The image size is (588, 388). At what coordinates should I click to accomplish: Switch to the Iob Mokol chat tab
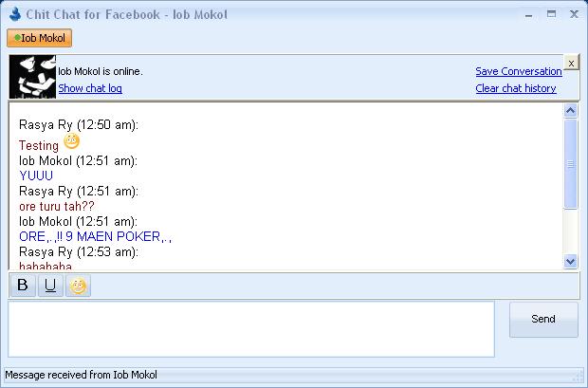point(40,38)
